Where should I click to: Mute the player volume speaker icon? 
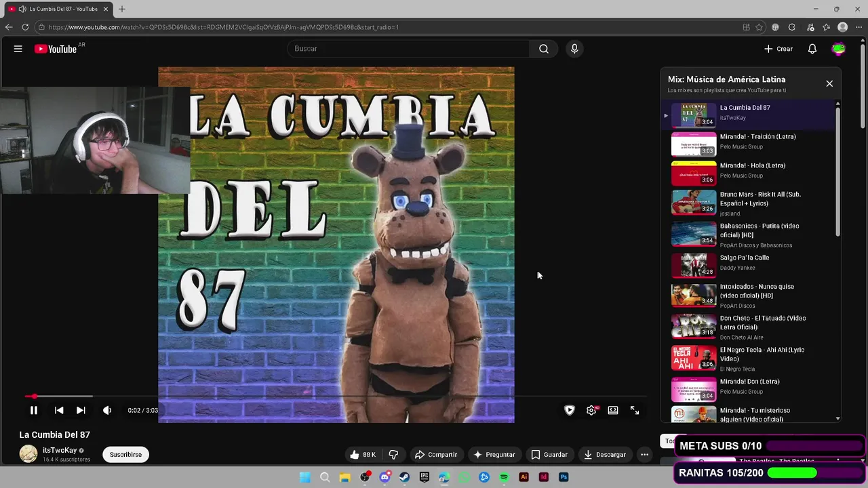click(107, 410)
